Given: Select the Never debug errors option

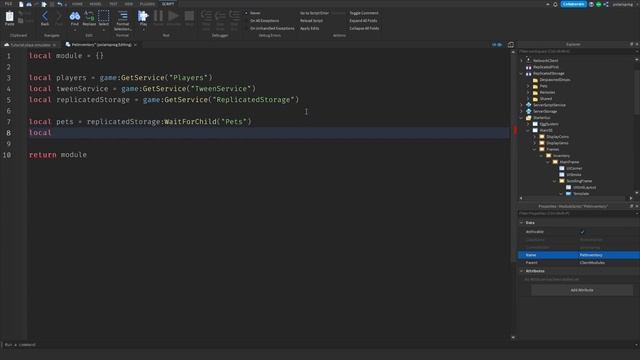Looking at the screenshot, I should point(255,13).
